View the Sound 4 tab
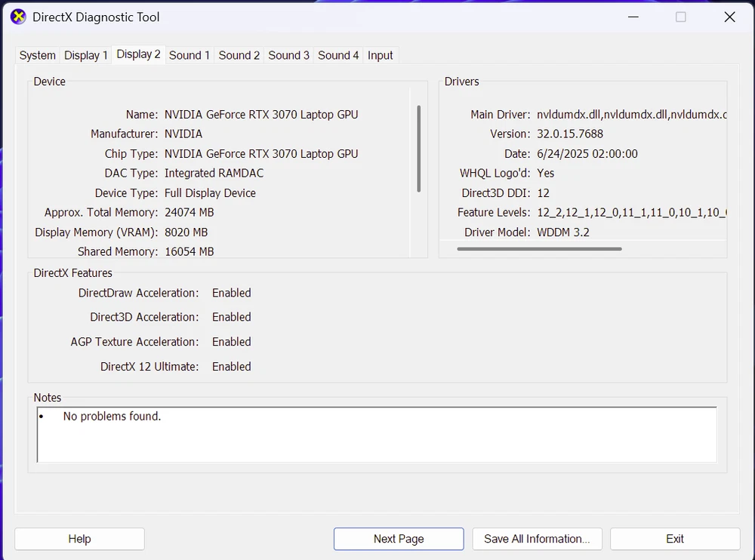Image resolution: width=755 pixels, height=560 pixels. (x=338, y=55)
